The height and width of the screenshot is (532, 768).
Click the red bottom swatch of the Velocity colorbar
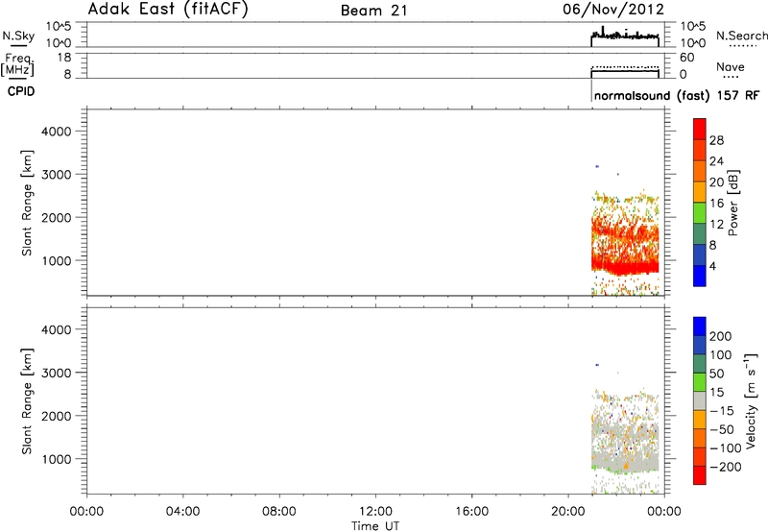pos(700,475)
